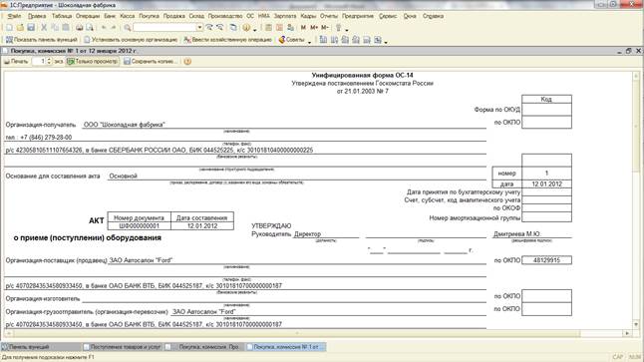Click the M memory button
The width and height of the screenshot is (644, 362).
click(x=303, y=28)
